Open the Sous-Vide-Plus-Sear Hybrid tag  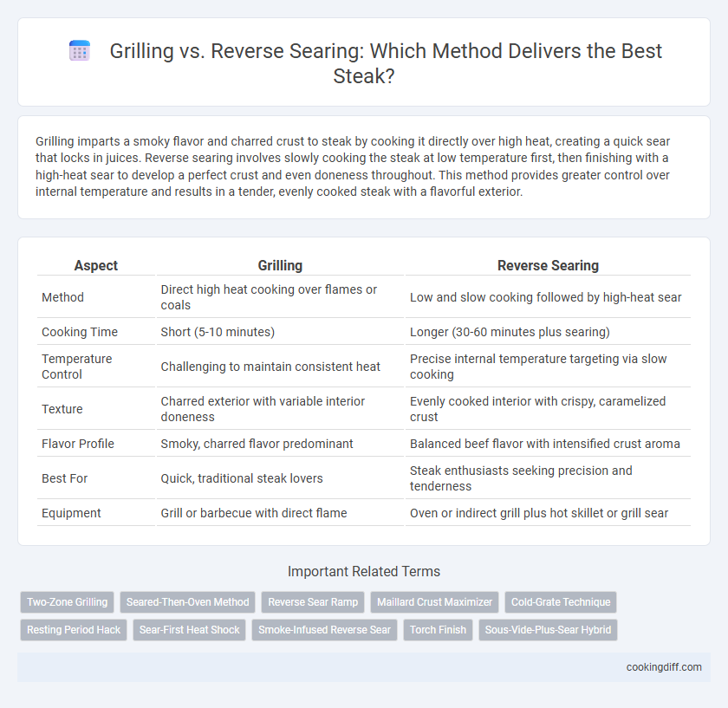[x=548, y=630]
